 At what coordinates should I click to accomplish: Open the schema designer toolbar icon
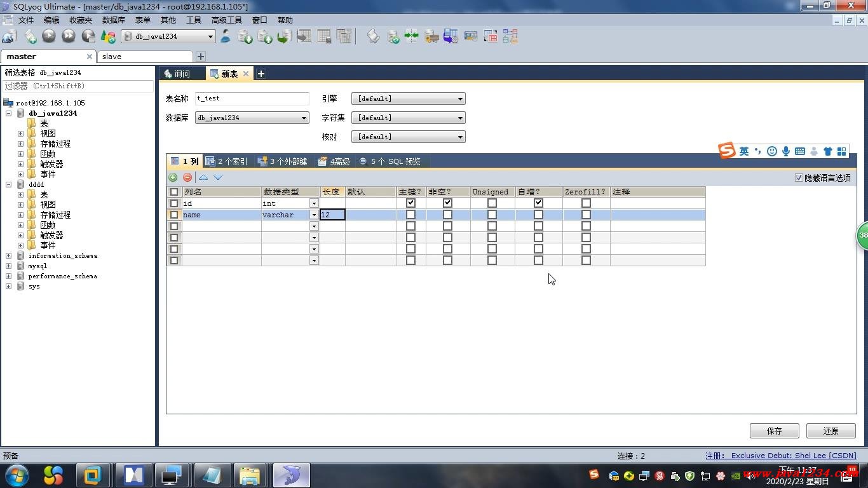click(510, 36)
